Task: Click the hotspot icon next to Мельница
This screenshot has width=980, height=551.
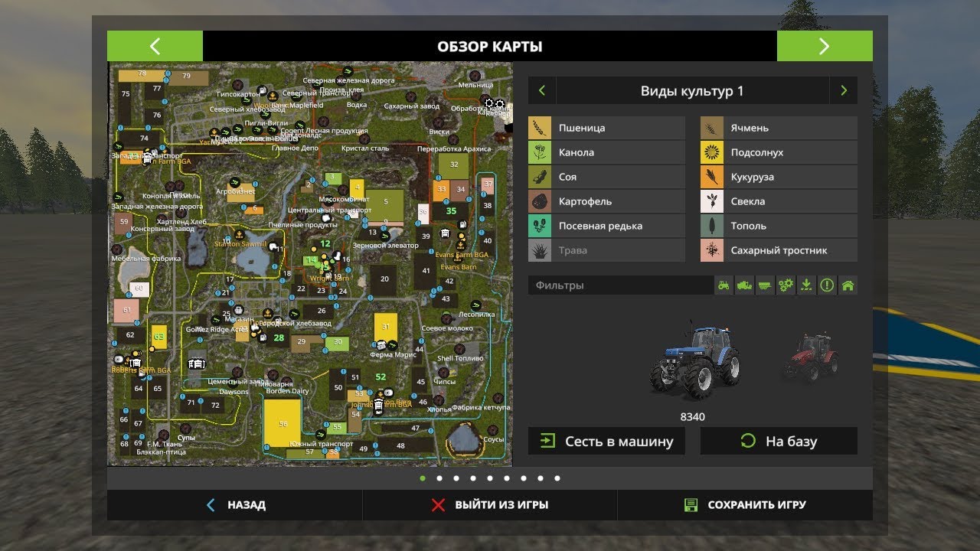Action: [475, 75]
